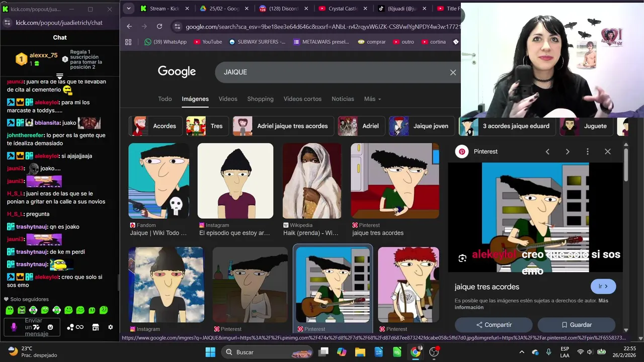Screen dimensions: 644x362
Task: Select the Videos results tab
Action: [228, 99]
